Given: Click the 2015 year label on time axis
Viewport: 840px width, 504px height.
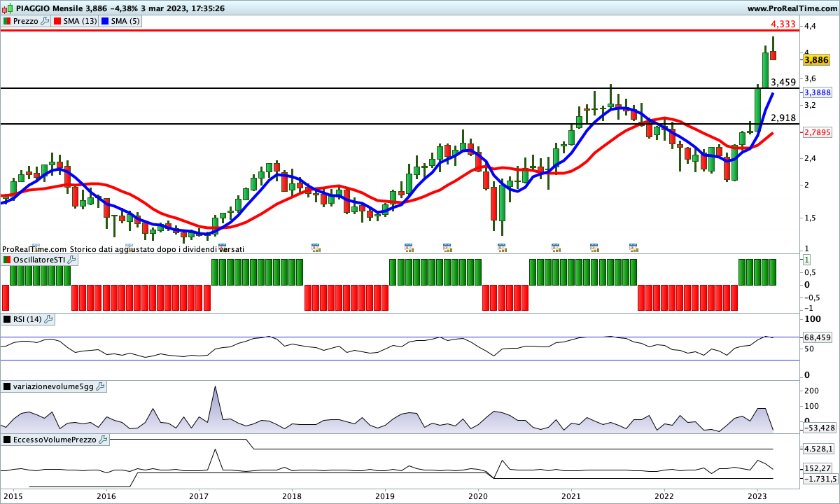Looking at the screenshot, I should 12,496.
